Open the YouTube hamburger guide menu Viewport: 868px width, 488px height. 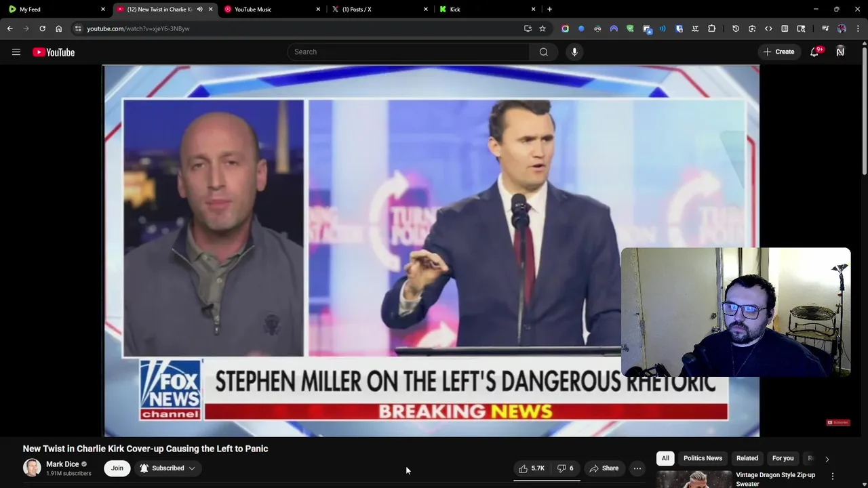point(16,52)
